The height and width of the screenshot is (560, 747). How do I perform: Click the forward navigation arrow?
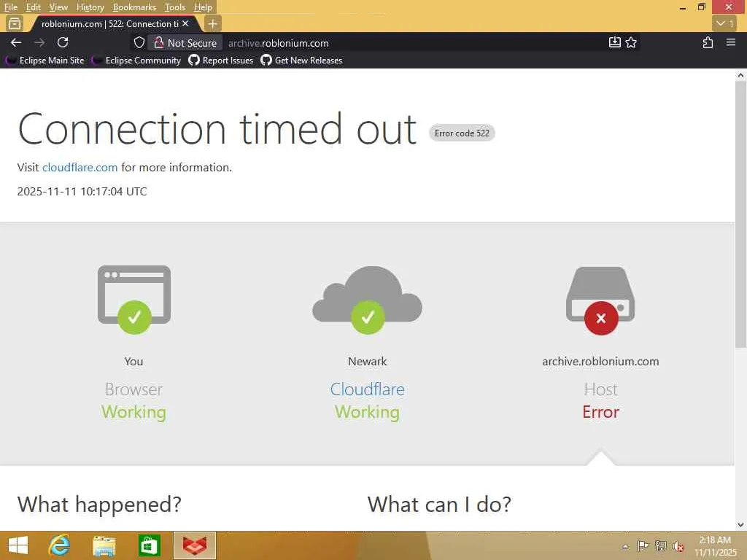tap(39, 43)
